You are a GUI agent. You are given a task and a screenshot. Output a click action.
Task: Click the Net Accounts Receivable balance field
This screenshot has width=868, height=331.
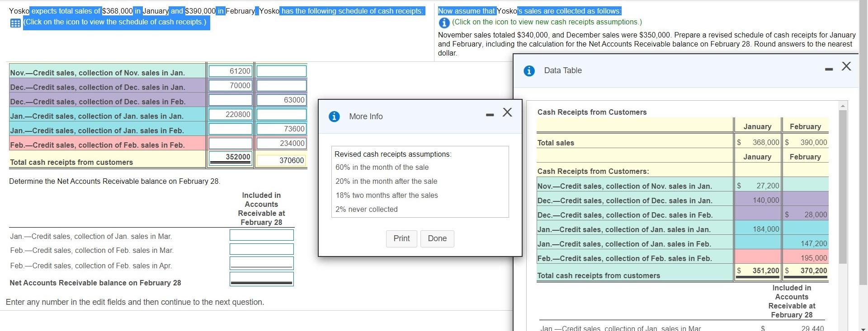click(x=261, y=279)
